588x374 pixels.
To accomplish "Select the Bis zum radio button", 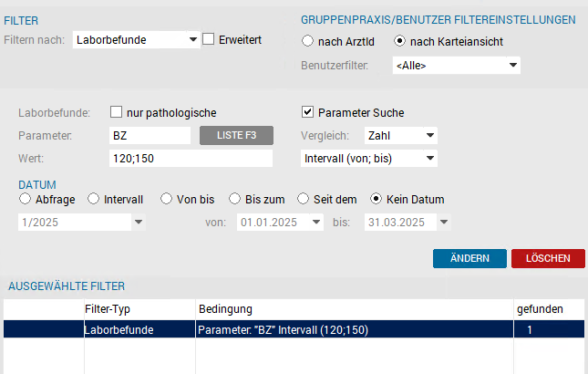I will point(235,199).
